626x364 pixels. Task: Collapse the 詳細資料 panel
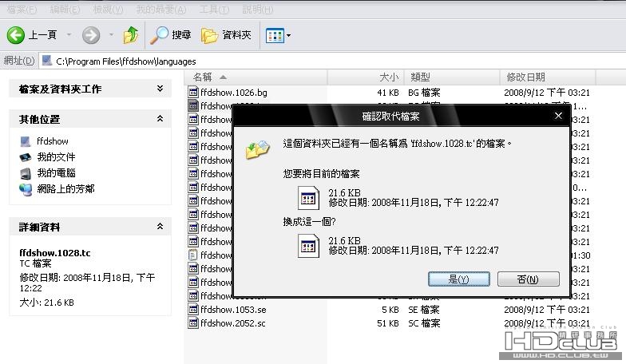click(x=160, y=227)
